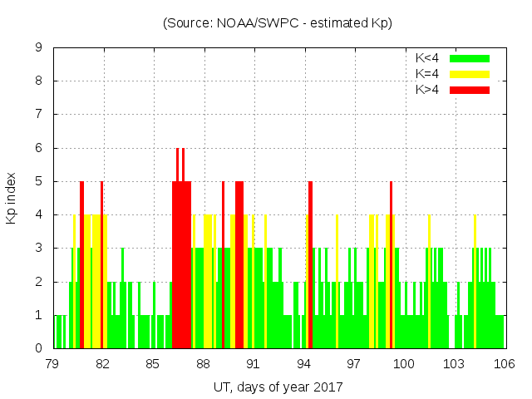Click y-axis tick label 5
Viewport: 532px width, 399px height.
[39, 181]
